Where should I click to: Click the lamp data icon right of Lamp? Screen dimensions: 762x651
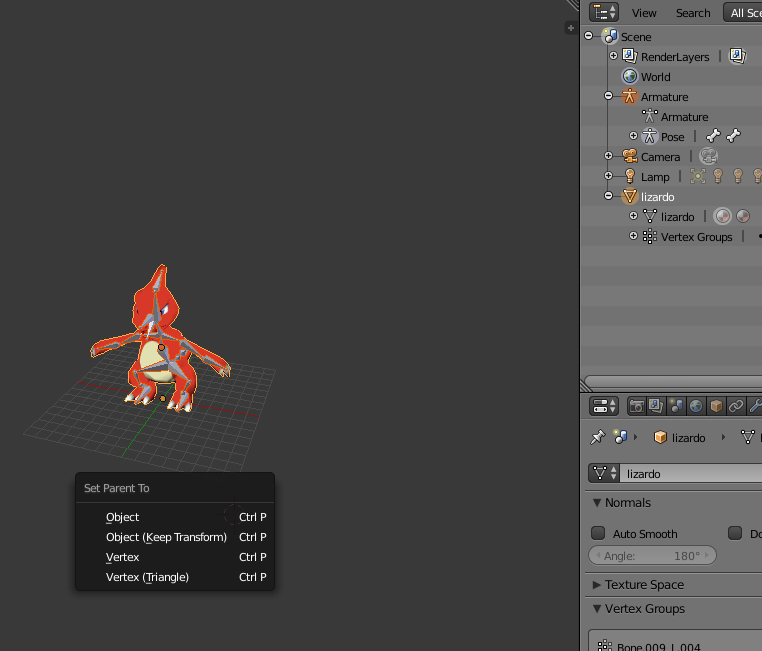698,176
